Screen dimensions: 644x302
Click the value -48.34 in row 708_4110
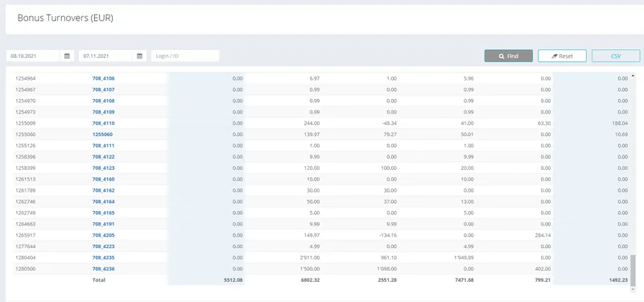pyautogui.click(x=389, y=123)
